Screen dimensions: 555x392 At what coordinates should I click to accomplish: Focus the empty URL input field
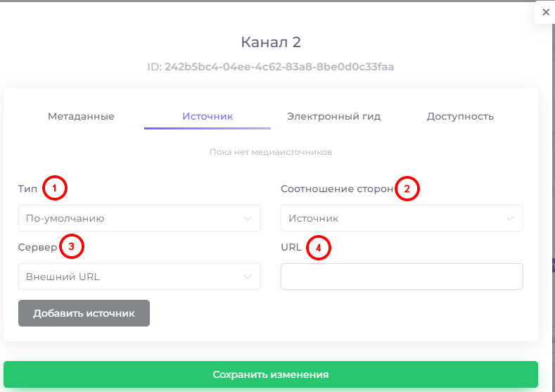pos(402,277)
